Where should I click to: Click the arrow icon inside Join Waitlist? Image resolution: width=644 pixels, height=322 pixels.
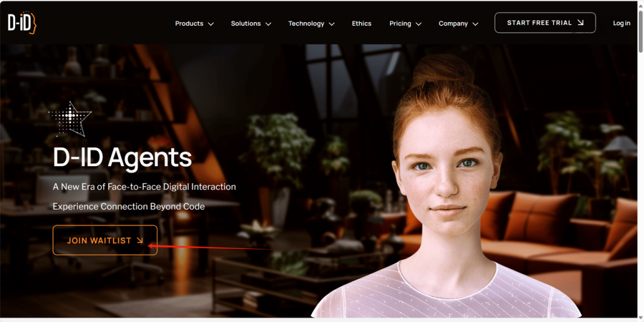pos(140,240)
